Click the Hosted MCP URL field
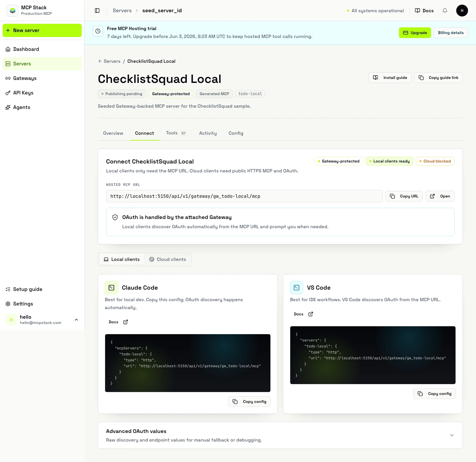The width and height of the screenshot is (476, 462). [x=244, y=196]
